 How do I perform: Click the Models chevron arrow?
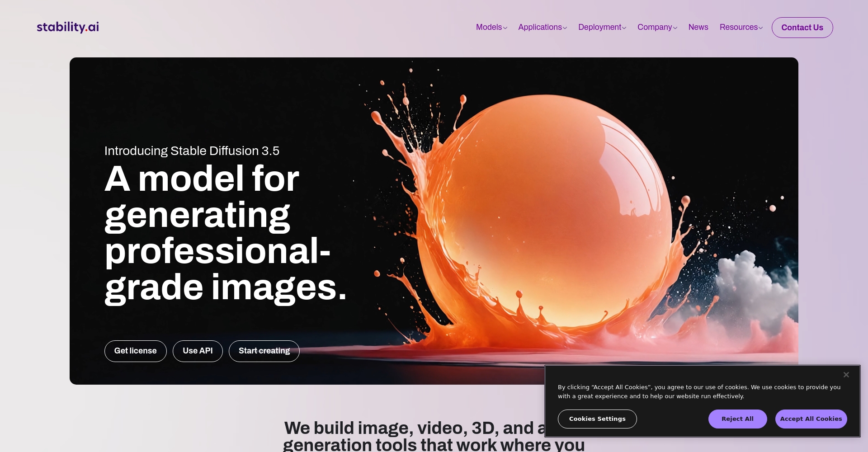505,28
